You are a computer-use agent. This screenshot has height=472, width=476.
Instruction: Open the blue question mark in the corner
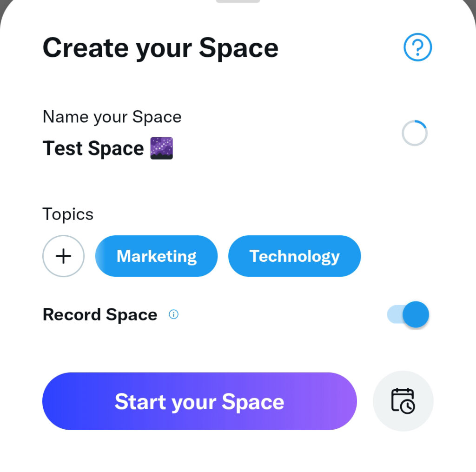(x=417, y=48)
